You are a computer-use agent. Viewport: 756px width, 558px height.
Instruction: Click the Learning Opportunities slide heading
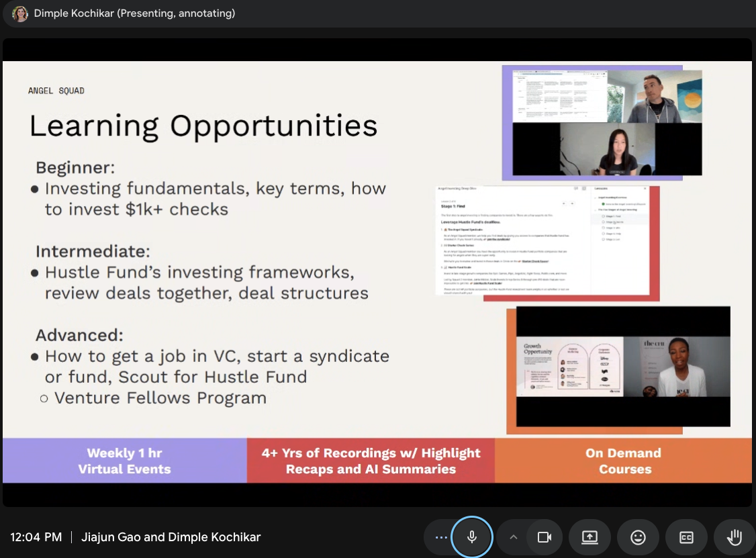pyautogui.click(x=203, y=126)
